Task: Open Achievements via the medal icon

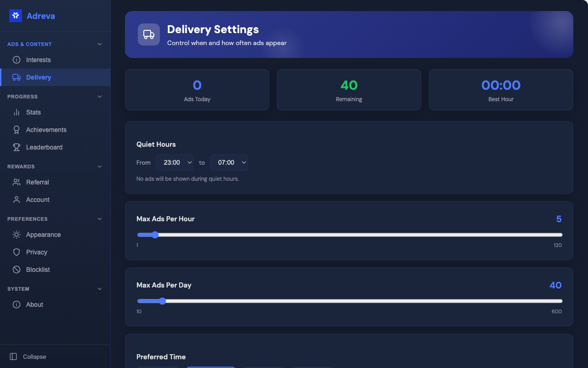Action: point(17,130)
